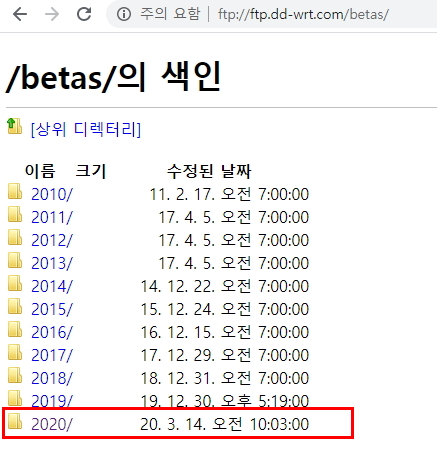Screen dimensions: 437x454
Task: Reload the FTP page
Action: (84, 14)
